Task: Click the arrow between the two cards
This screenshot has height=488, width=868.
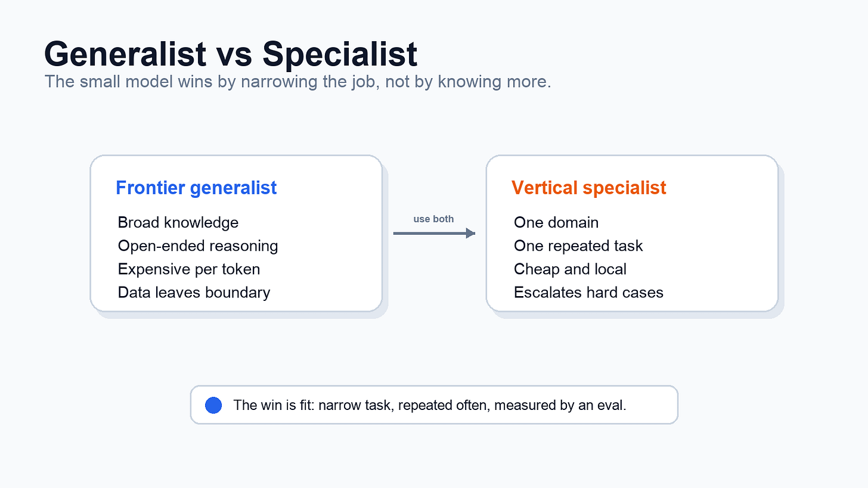Action: click(434, 234)
